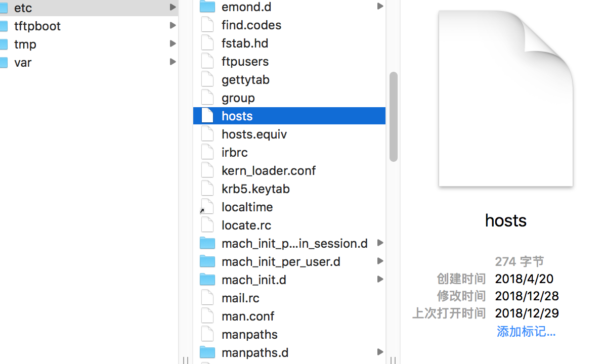Select the locate.rc file name
Viewport: 602px width, 364px height.
[x=246, y=225]
